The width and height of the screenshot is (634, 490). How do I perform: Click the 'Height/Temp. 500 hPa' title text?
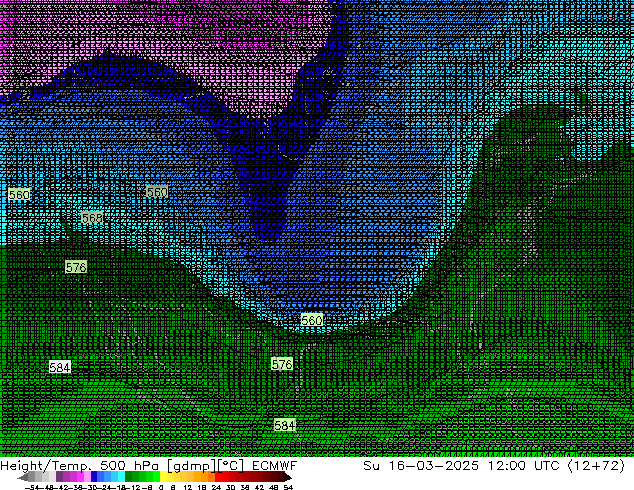[81, 466]
